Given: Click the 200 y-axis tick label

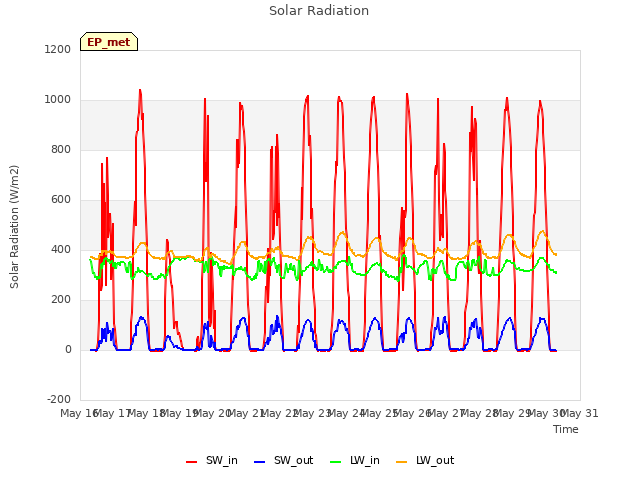Looking at the screenshot, I should pyautogui.click(x=61, y=300).
